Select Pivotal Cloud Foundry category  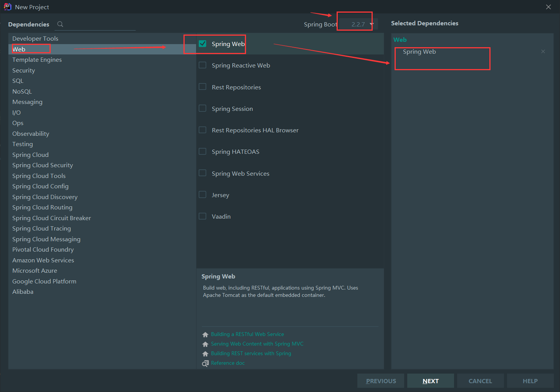[x=102, y=249]
